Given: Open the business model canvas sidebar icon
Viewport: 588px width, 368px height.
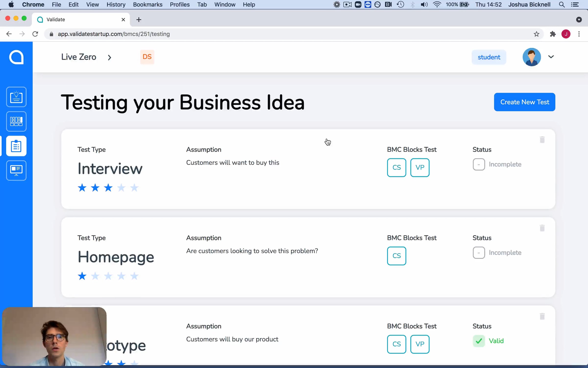Looking at the screenshot, I should point(16,121).
